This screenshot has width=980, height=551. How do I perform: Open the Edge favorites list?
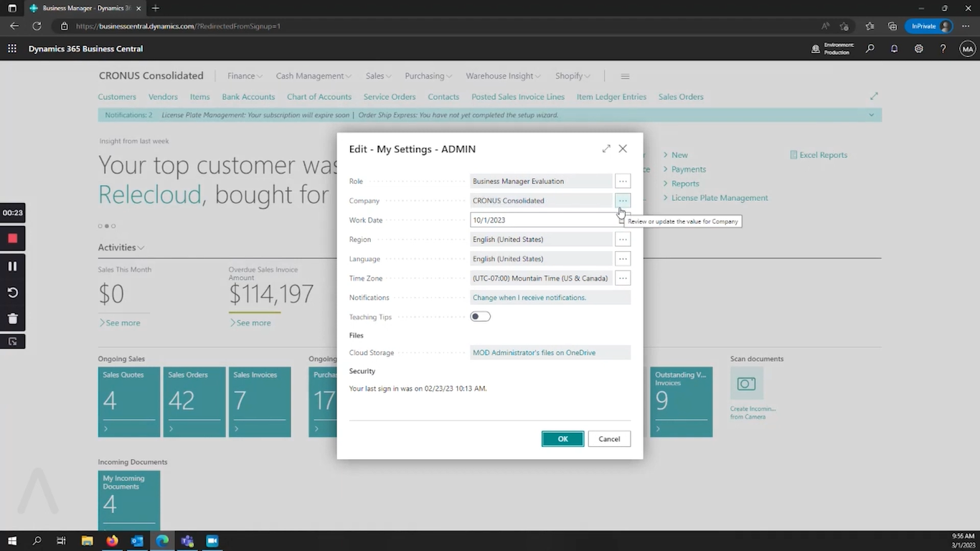pyautogui.click(x=870, y=26)
